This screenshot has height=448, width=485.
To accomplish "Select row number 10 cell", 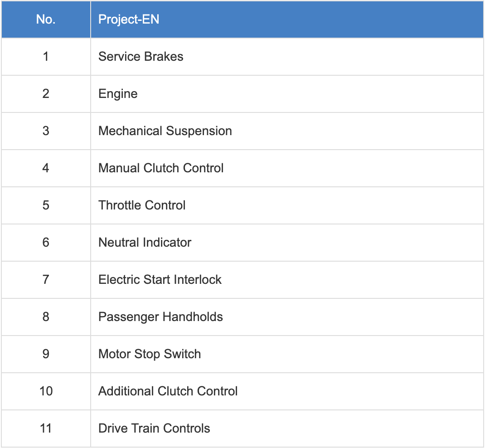I will pos(46,391).
